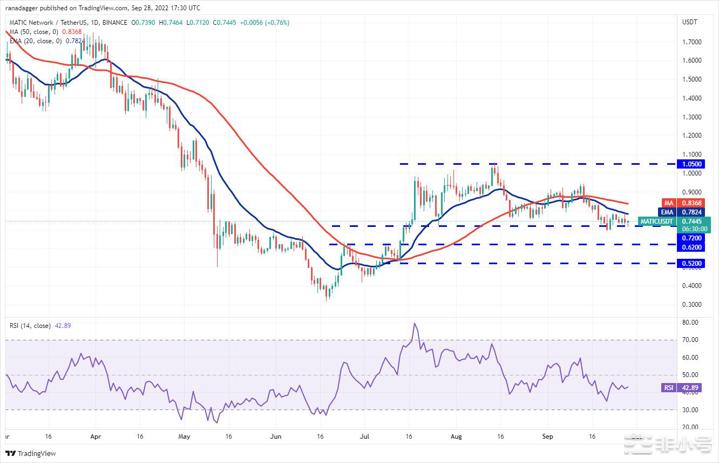Click the May marker on the time axis
Image resolution: width=719 pixels, height=463 pixels.
[183, 437]
